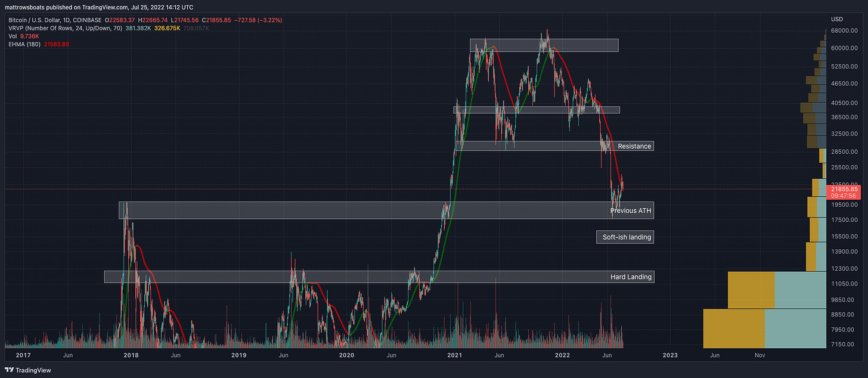
Task: Click the 2018 label on time axis
Action: click(130, 355)
